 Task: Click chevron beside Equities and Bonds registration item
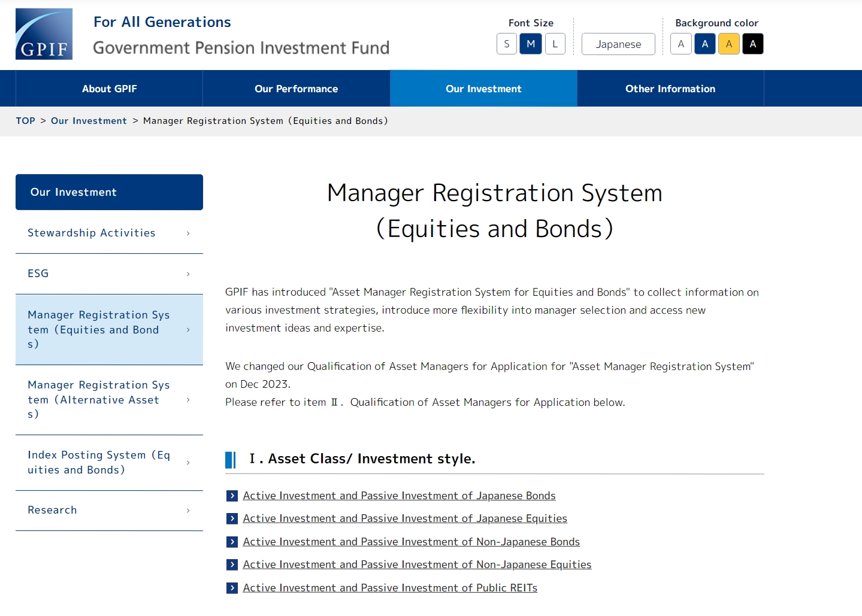pyautogui.click(x=188, y=330)
